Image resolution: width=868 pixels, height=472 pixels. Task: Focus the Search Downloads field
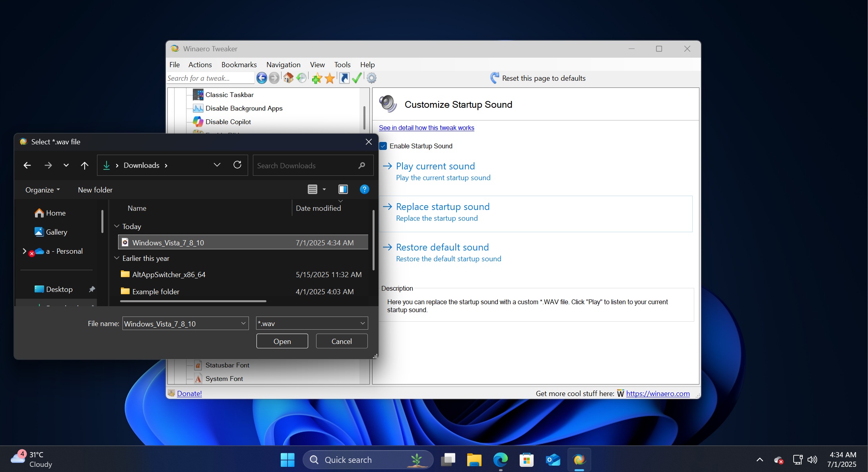click(313, 165)
